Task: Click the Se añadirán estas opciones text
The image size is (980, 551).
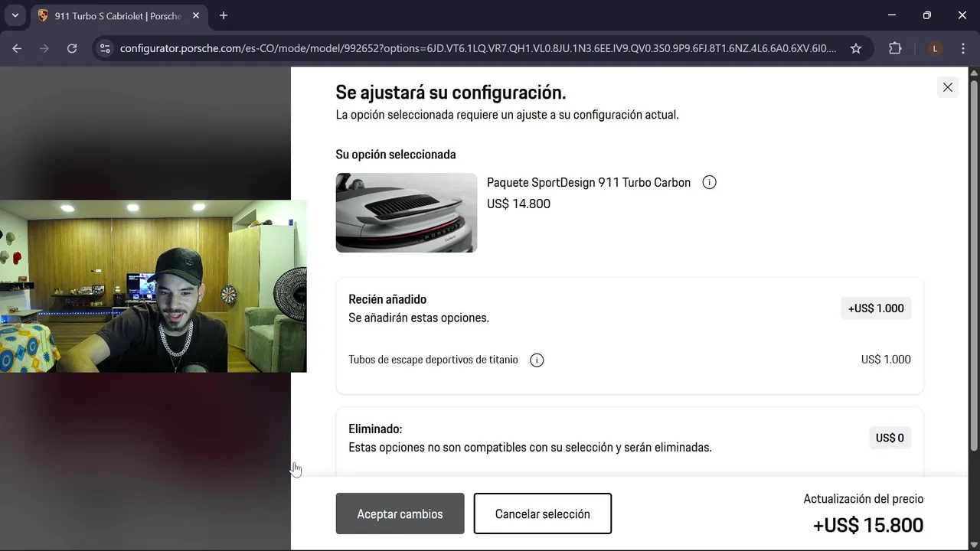Action: coord(419,318)
